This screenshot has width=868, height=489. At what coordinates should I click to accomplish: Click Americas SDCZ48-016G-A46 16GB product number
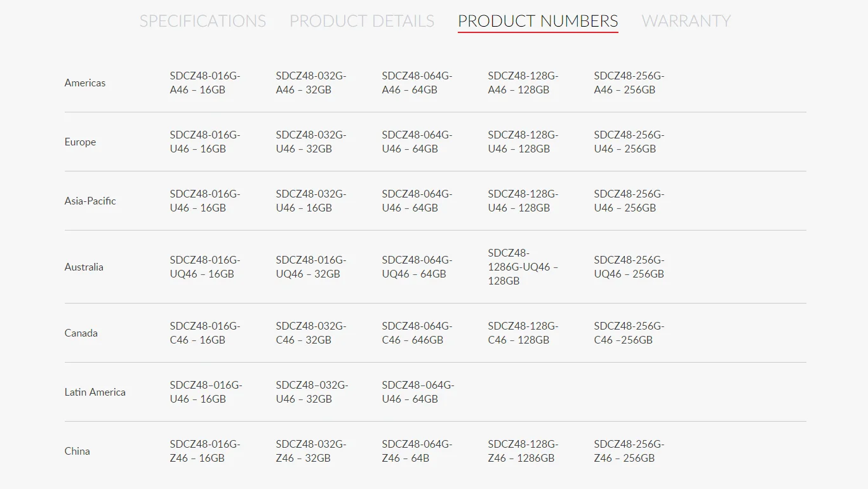click(x=204, y=83)
